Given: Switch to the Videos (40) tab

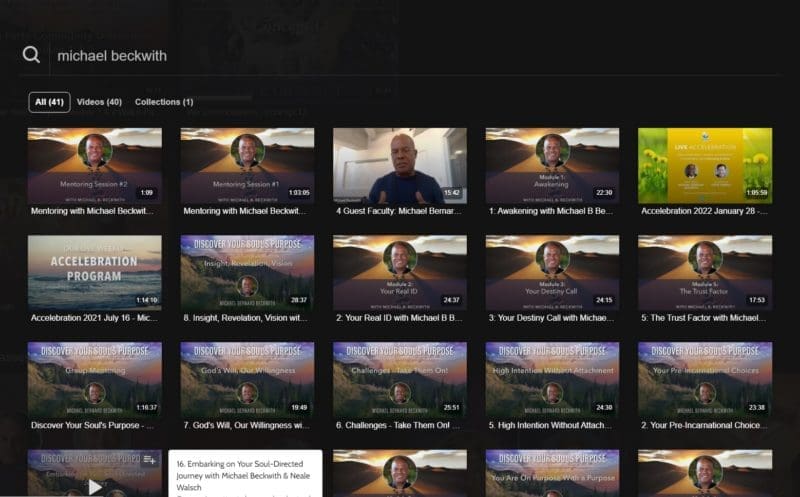Looking at the screenshot, I should 99,102.
